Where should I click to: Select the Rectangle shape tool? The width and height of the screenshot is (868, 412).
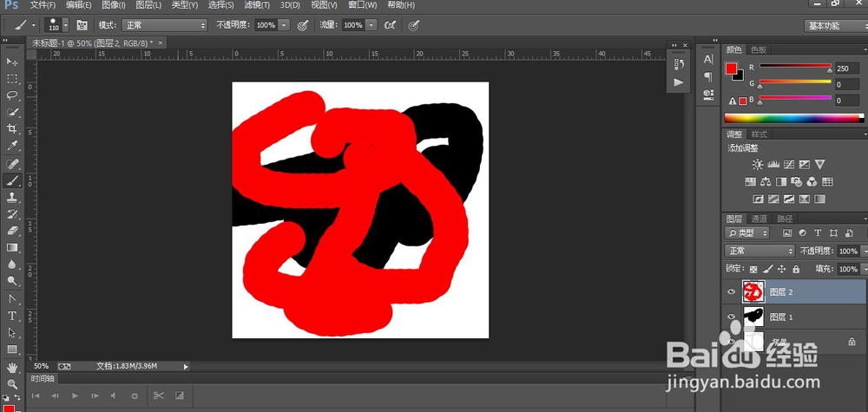[x=12, y=350]
